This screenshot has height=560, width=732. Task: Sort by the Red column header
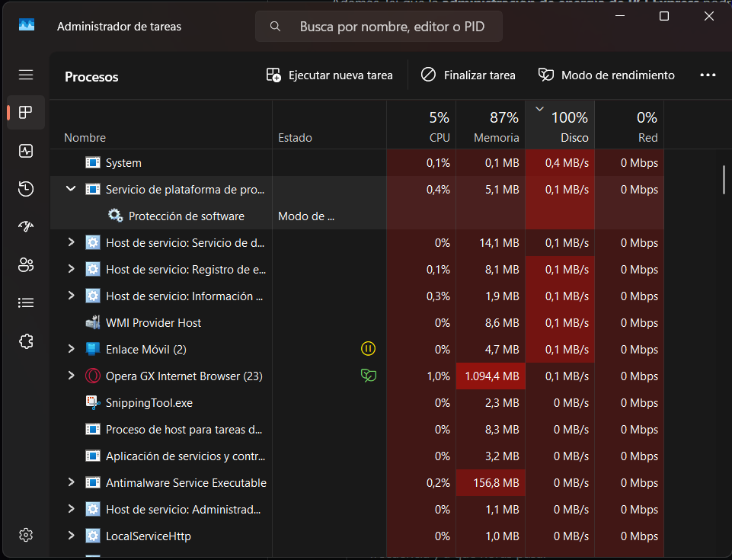tap(629, 125)
